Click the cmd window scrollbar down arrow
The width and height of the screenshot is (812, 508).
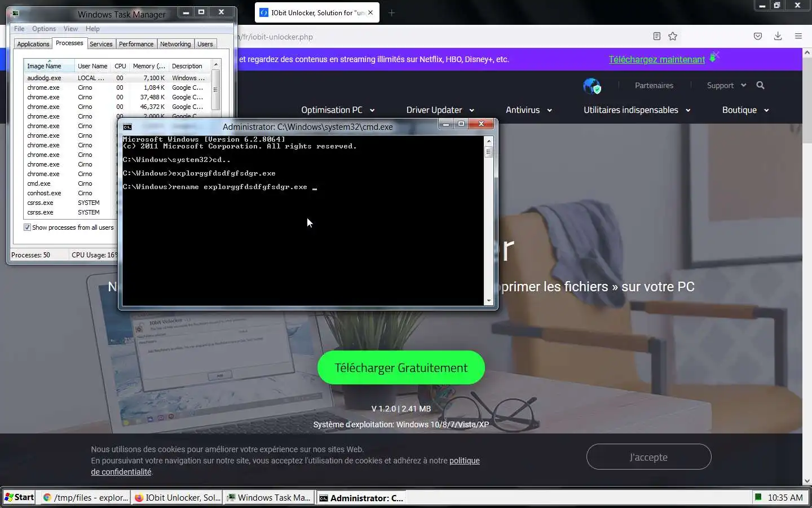488,300
